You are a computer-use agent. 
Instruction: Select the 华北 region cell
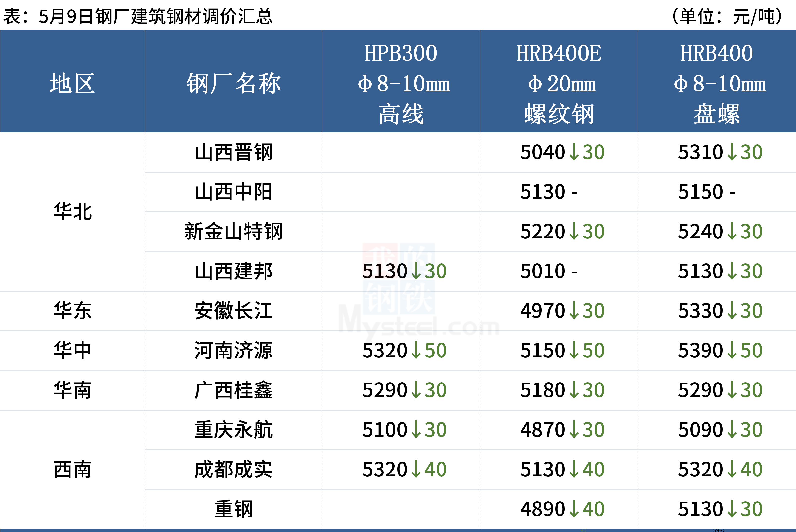click(x=73, y=212)
